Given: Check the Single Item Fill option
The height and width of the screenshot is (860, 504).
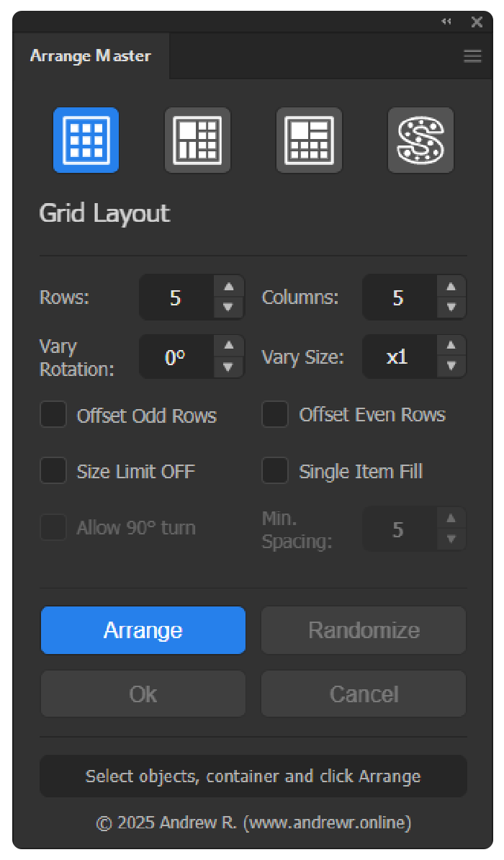Looking at the screenshot, I should (275, 472).
